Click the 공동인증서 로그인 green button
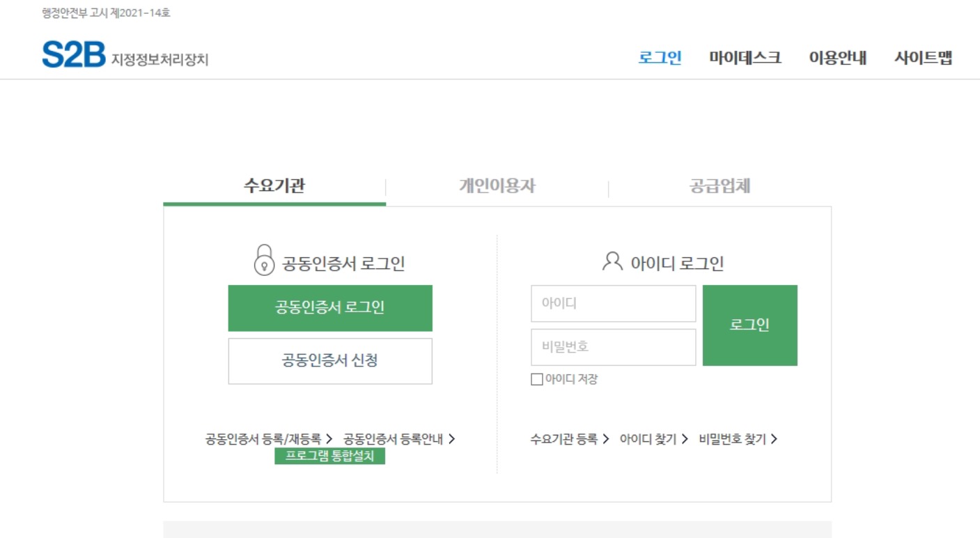The width and height of the screenshot is (980, 538). (329, 307)
